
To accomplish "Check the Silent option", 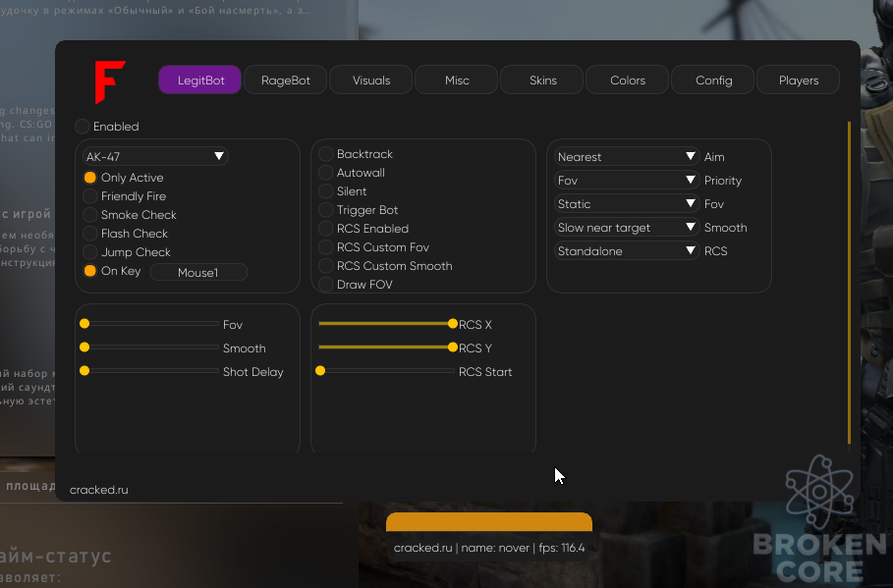I will [x=326, y=191].
